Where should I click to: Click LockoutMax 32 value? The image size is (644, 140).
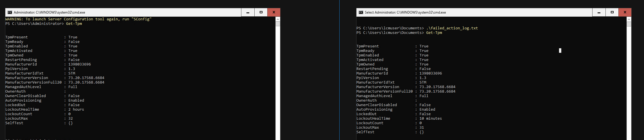[71, 119]
